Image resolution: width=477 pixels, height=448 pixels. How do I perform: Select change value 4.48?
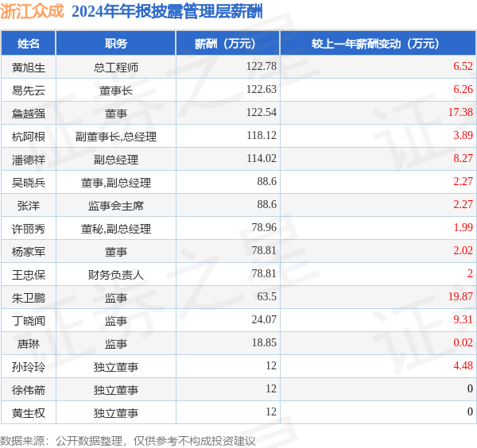point(463,366)
